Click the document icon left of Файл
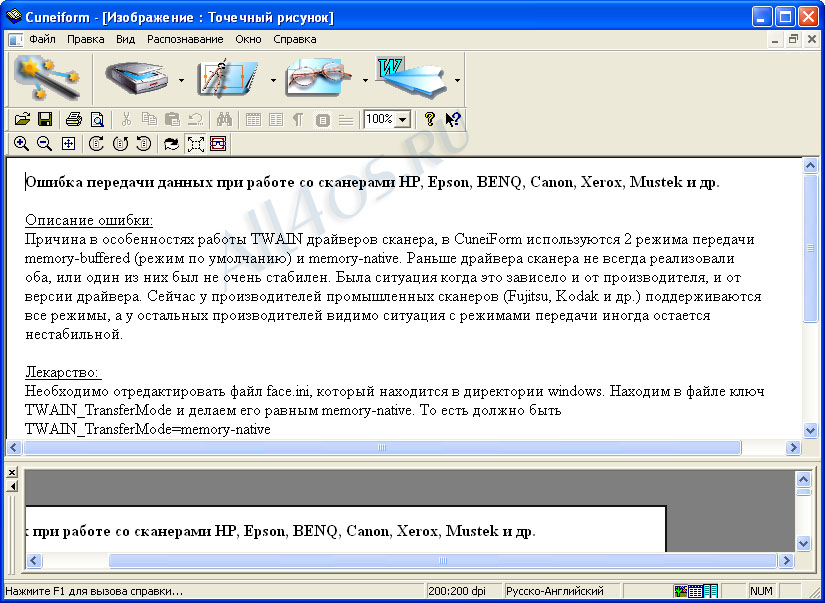 pyautogui.click(x=16, y=39)
